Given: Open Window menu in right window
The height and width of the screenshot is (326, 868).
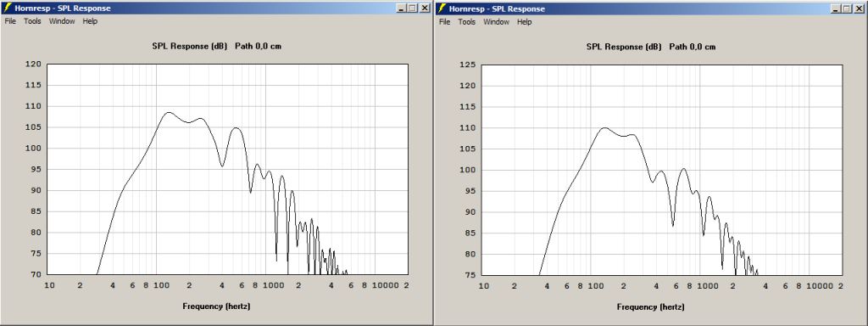Looking at the screenshot, I should (x=497, y=22).
